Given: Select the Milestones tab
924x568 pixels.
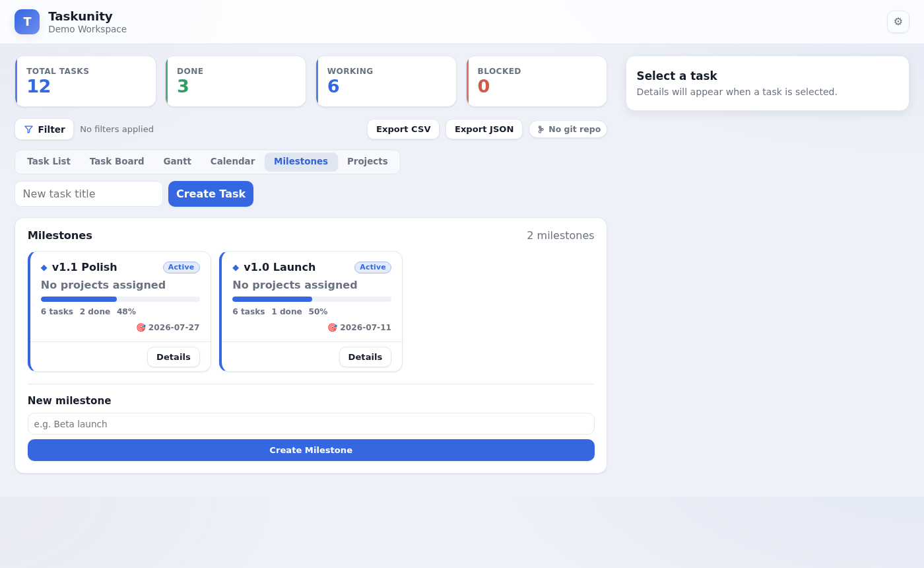Looking at the screenshot, I should tap(301, 161).
